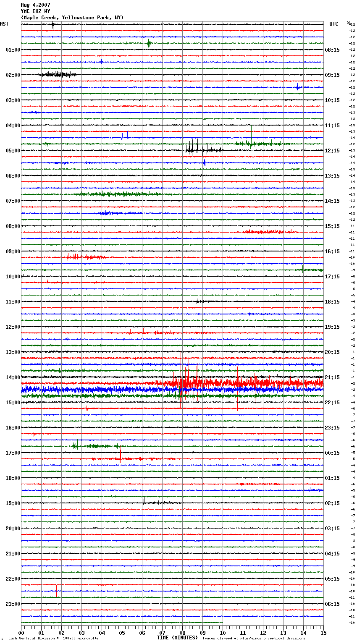The image size is (357, 644).
Task: Click the '14:15' UTC time label
Action: coord(332,201)
